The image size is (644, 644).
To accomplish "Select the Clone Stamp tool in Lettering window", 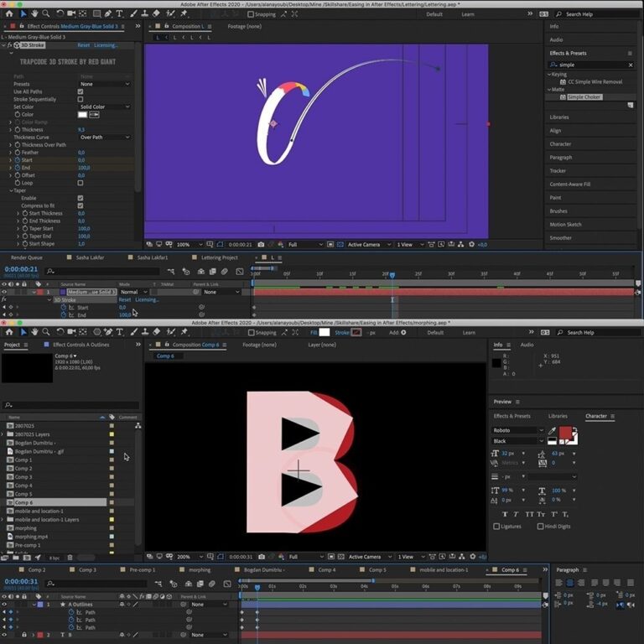I will [x=144, y=13].
